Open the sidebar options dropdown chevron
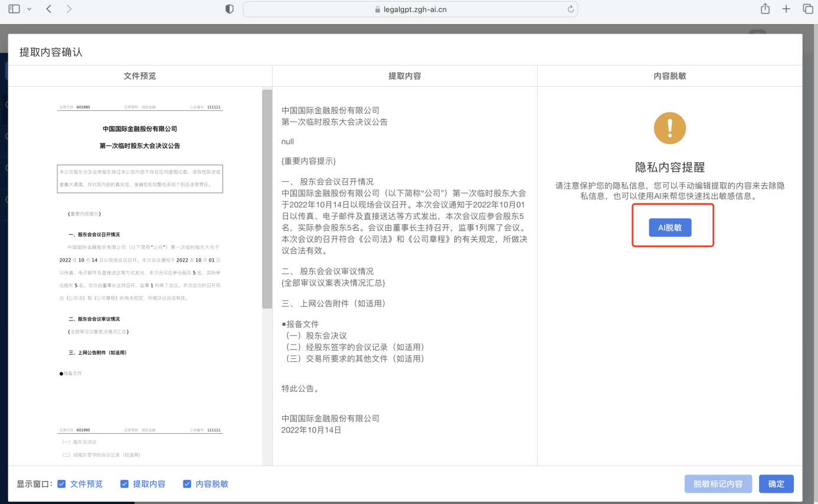 pos(30,9)
